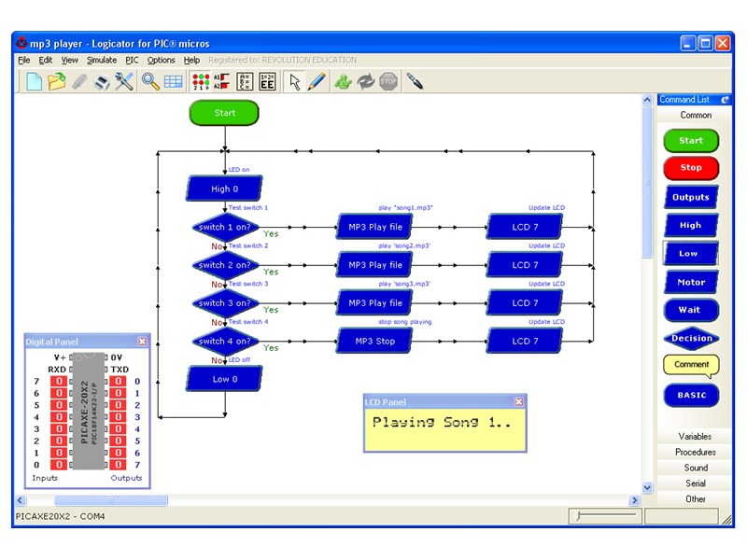Open the Options menu
Viewport: 747px width, 560px height.
pos(161,60)
